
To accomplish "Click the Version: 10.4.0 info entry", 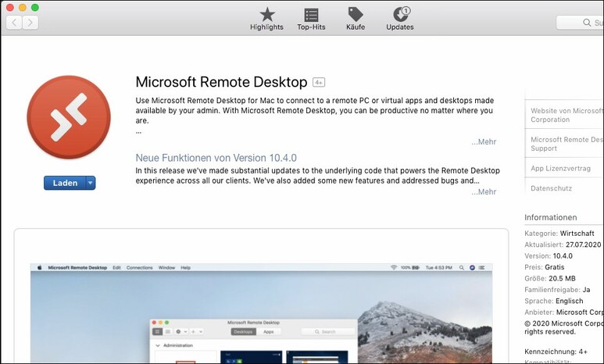I will tap(549, 255).
